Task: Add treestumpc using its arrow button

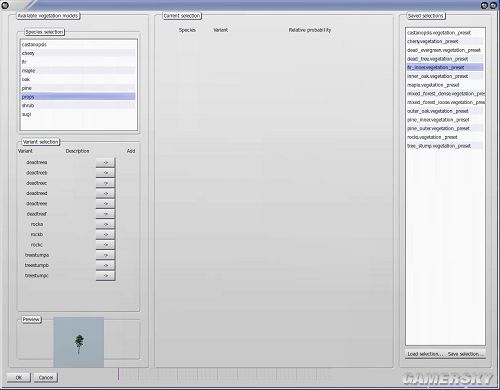Action: coord(105,276)
